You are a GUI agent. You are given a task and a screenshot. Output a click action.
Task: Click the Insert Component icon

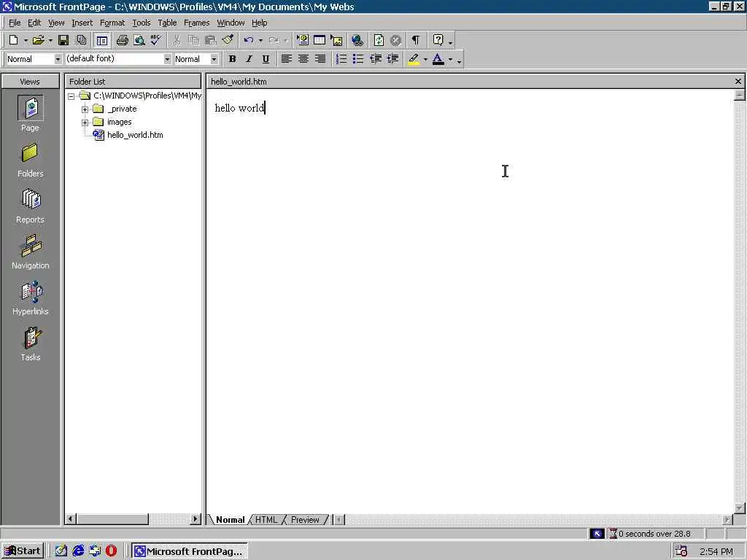coord(303,41)
